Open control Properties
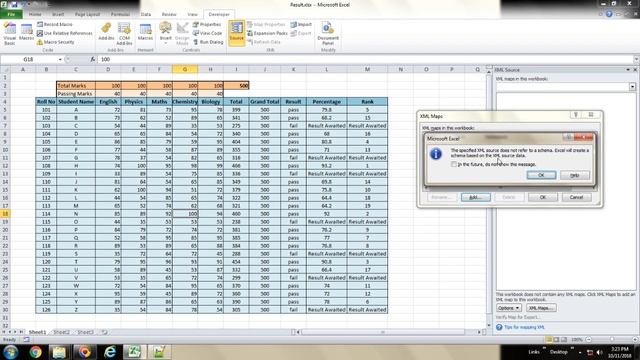The image size is (640, 360). [207, 24]
